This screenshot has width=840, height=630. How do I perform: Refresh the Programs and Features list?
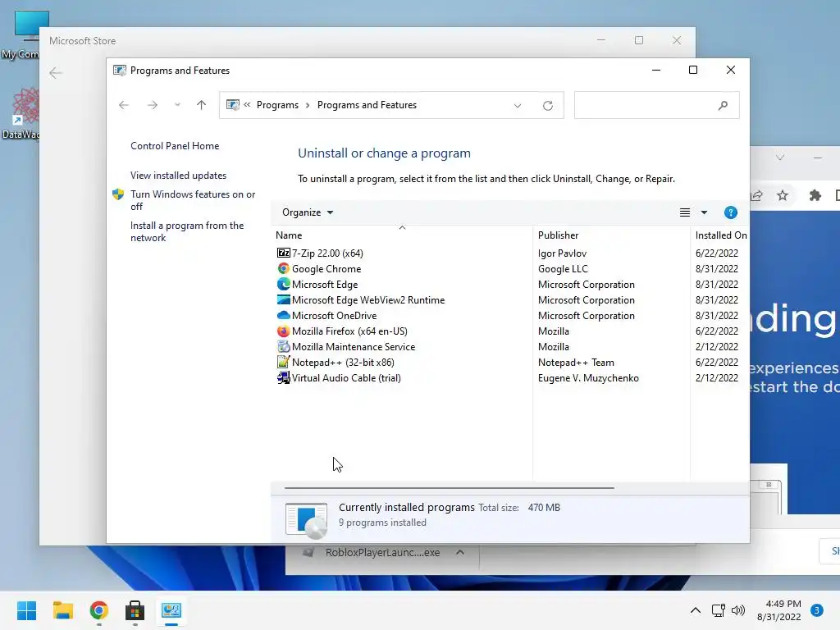547,106
